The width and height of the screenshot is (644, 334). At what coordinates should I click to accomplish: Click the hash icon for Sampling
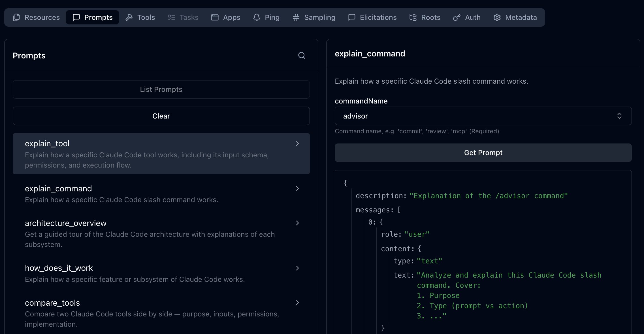(296, 18)
